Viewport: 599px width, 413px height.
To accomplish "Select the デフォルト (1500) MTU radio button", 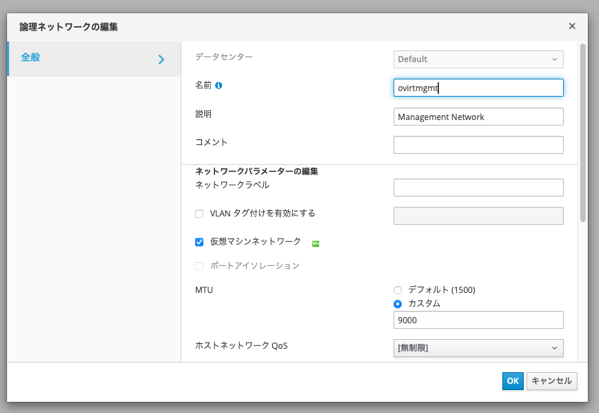I will pyautogui.click(x=398, y=290).
